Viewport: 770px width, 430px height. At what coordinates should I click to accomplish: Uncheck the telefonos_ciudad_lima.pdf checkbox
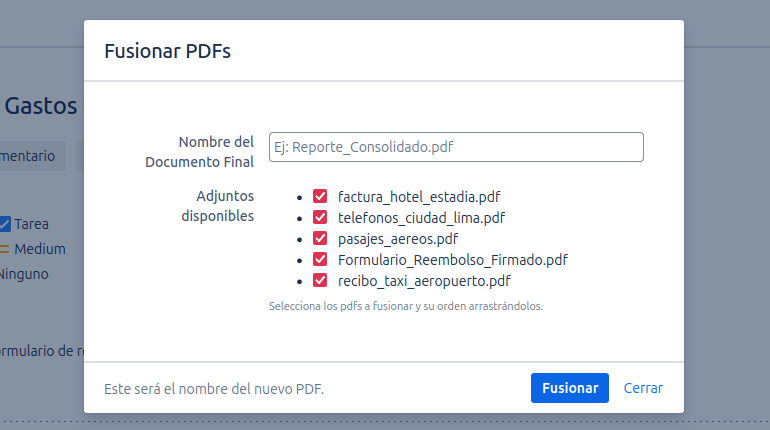click(320, 217)
